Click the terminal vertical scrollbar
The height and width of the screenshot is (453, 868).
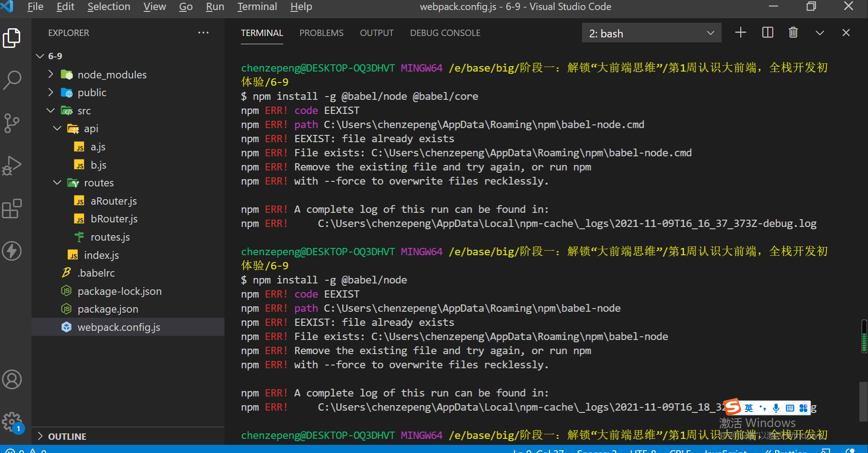[863, 401]
